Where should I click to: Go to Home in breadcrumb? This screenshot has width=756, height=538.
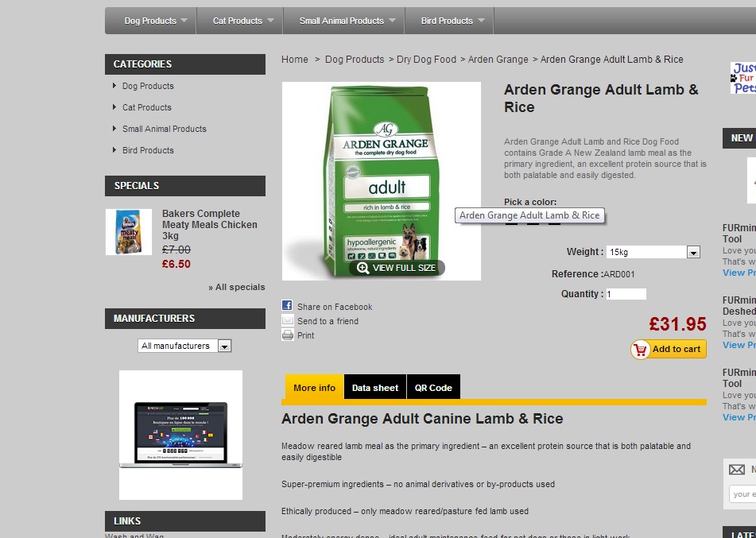(x=295, y=60)
